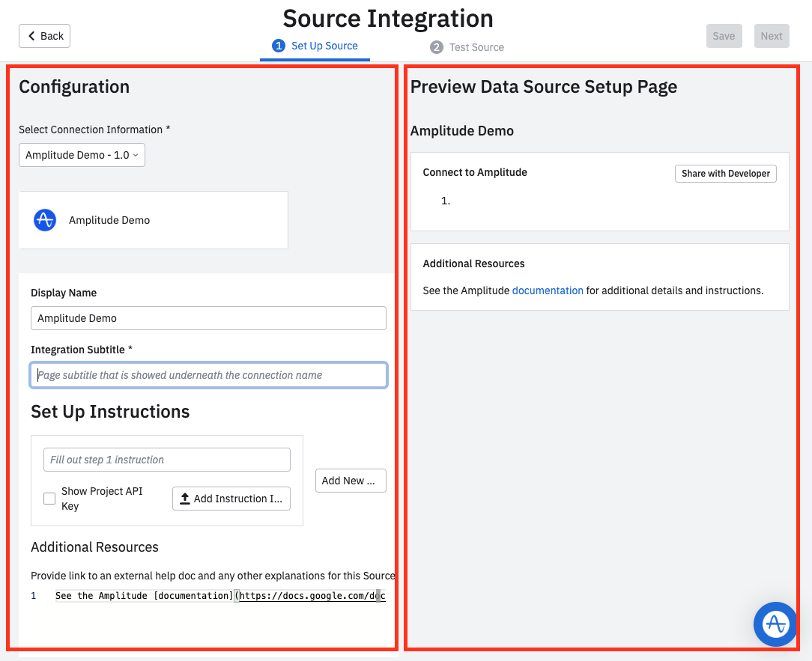Open the floating Amplitude help bubble
Viewport: 812px width, 661px height.
click(x=775, y=624)
